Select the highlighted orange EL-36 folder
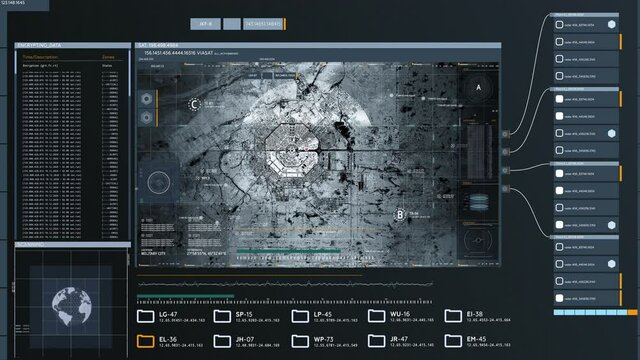Image resolution: width=640 pixels, height=360 pixels. tap(145, 341)
